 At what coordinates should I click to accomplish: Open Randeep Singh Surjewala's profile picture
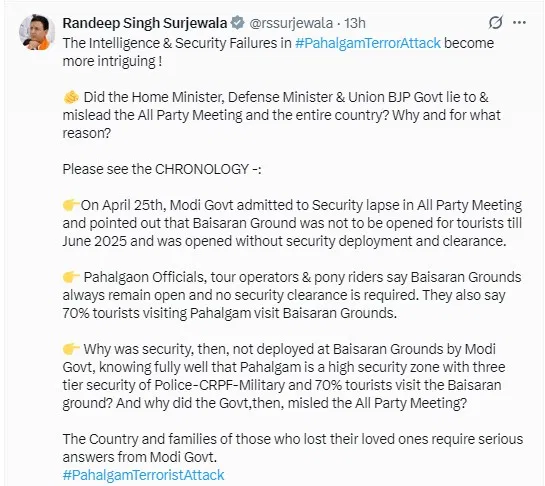37,32
